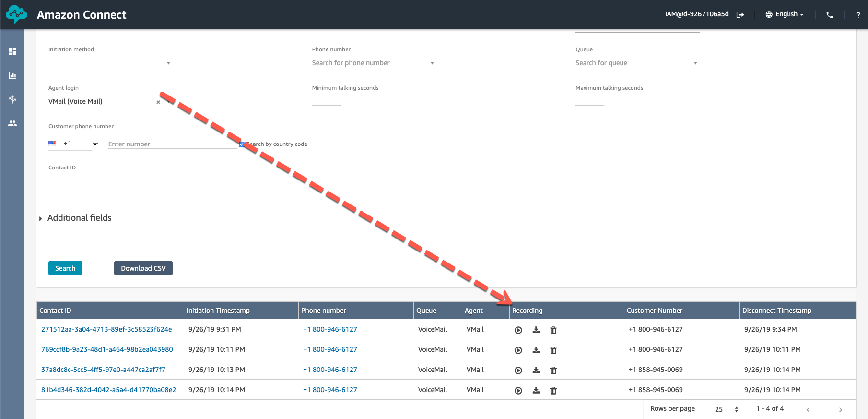This screenshot has width=868, height=419.
Task: Download recording for the 9/26/19 10:13 PM contact
Action: point(536,370)
